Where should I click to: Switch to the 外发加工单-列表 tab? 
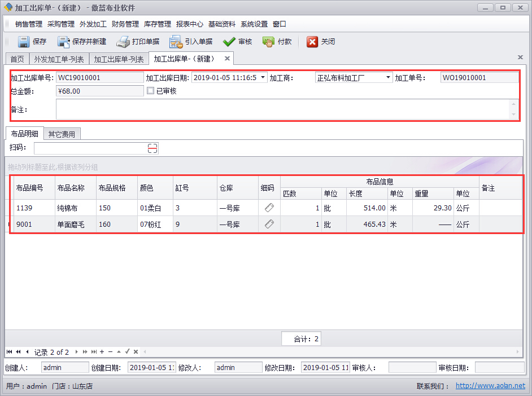tap(59, 59)
